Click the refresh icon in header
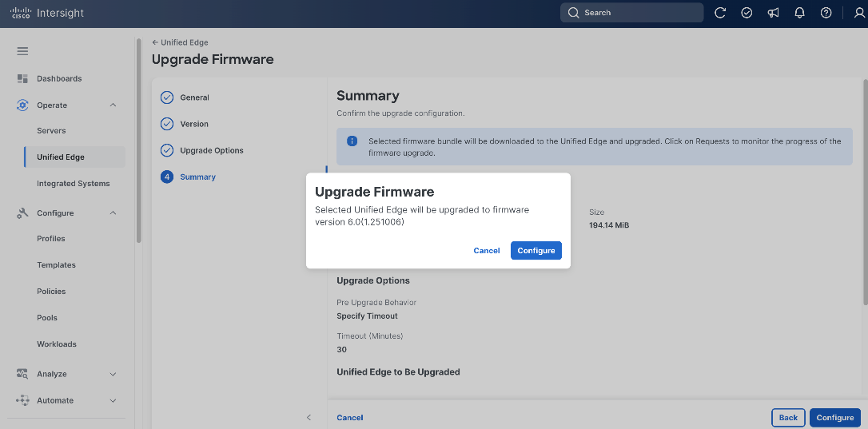 pos(720,13)
